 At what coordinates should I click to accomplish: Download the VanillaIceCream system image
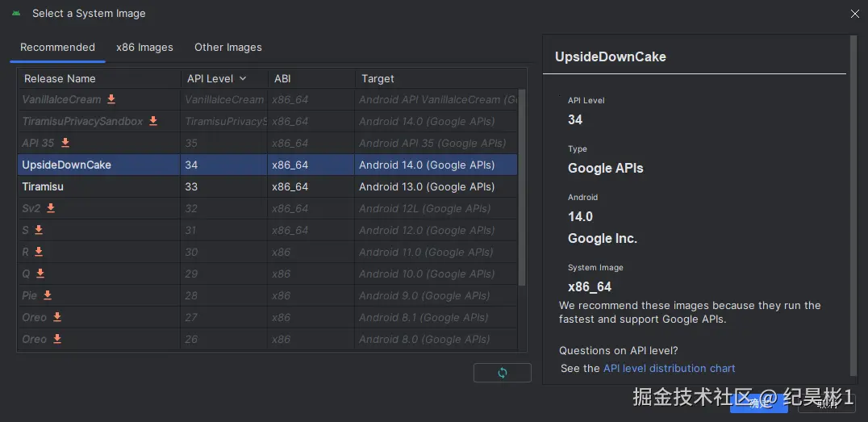(x=111, y=99)
